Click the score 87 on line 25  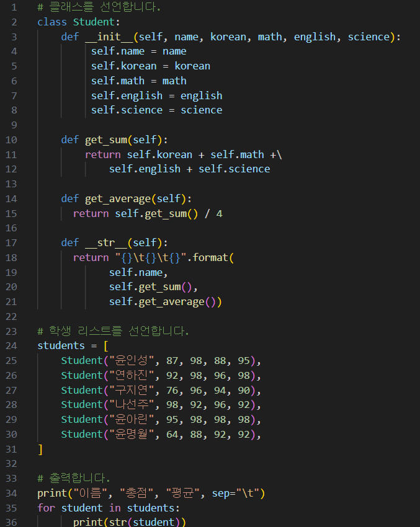coord(172,361)
